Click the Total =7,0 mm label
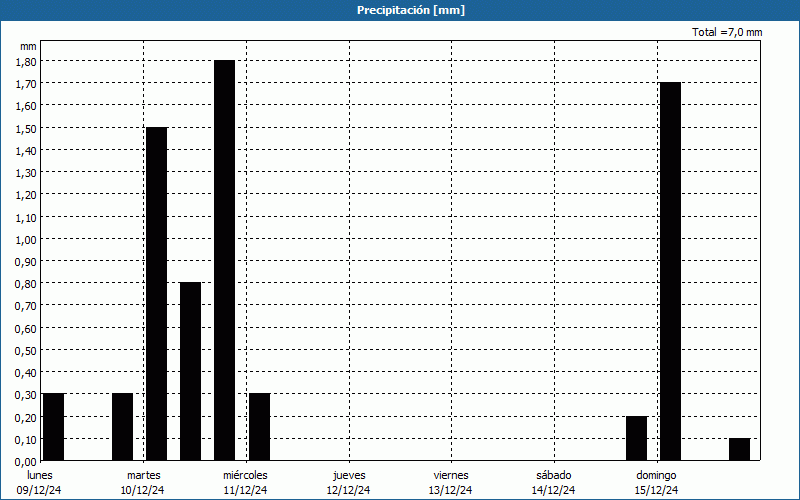Image resolution: width=800 pixels, height=500 pixels. 727,32
